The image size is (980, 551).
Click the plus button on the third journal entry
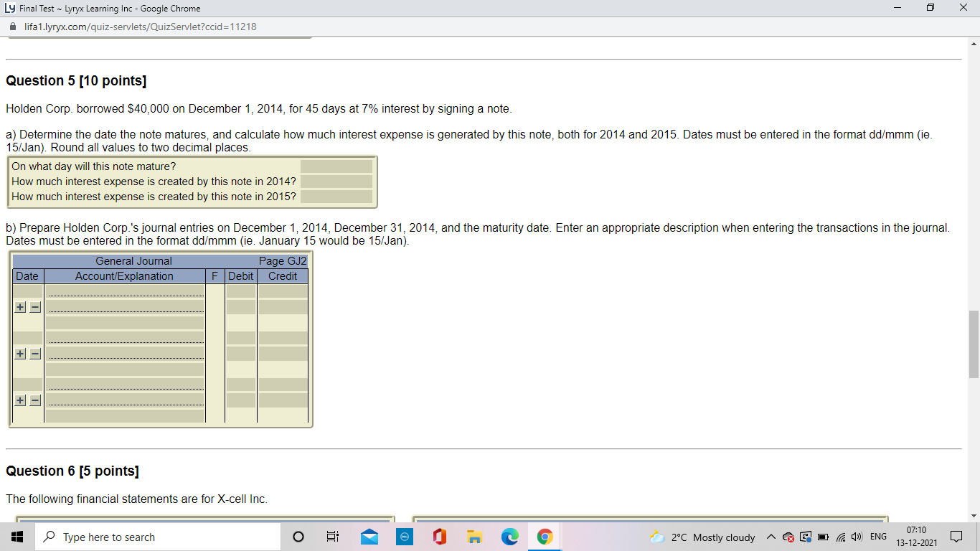(x=20, y=400)
